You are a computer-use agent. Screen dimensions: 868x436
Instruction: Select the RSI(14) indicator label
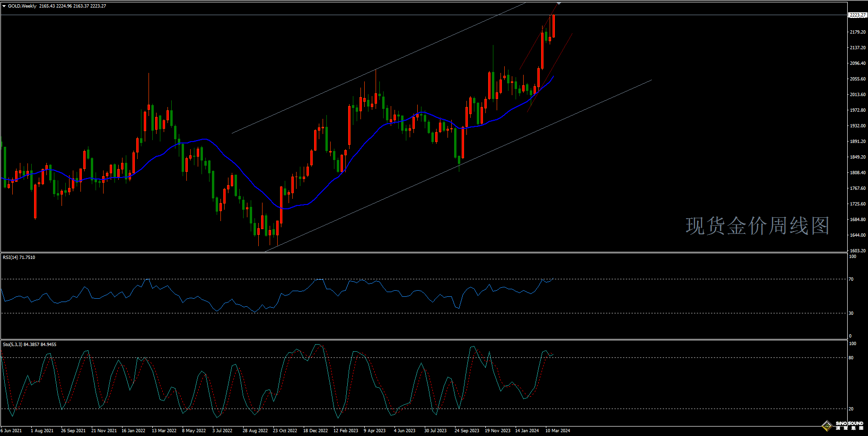(19, 258)
